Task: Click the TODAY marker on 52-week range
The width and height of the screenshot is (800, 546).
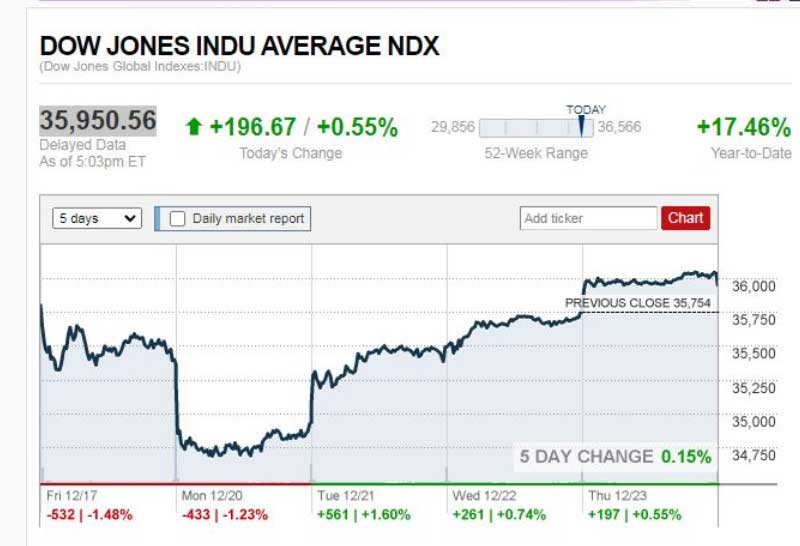Action: [x=581, y=126]
